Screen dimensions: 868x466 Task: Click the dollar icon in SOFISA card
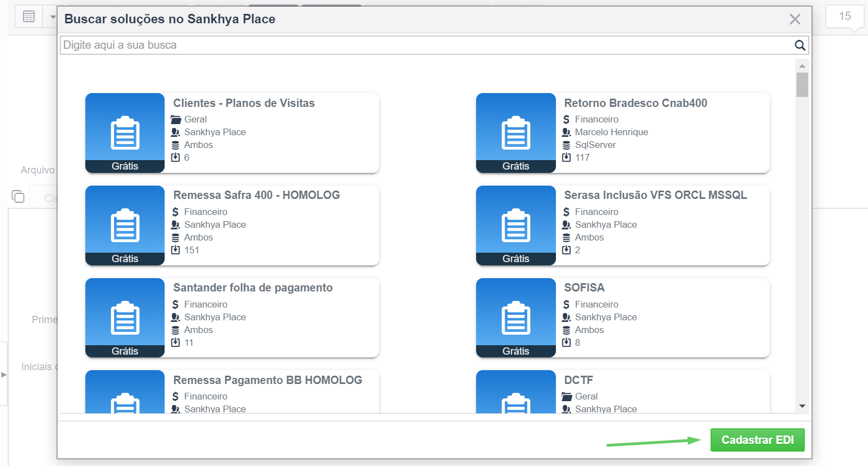(x=566, y=304)
